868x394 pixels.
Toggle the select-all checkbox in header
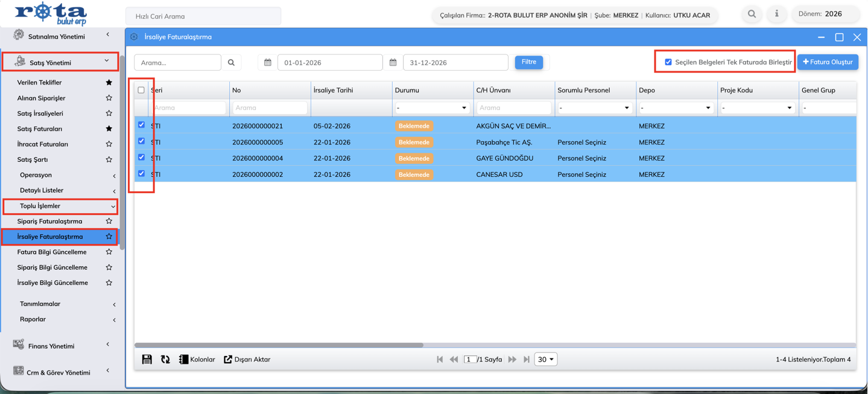coord(141,90)
